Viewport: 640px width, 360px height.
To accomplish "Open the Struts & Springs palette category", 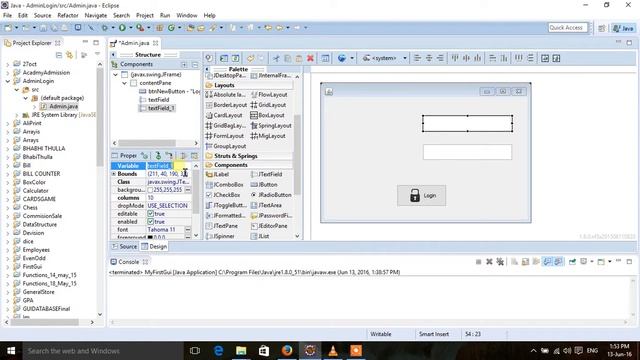I will pyautogui.click(x=249, y=156).
